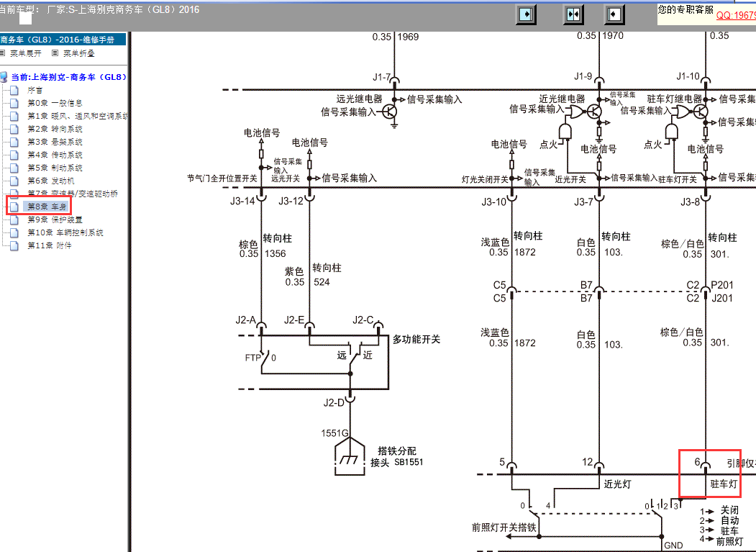Click the page icon beside 序言
Image resolution: width=756 pixels, height=552 pixels.
click(x=14, y=90)
